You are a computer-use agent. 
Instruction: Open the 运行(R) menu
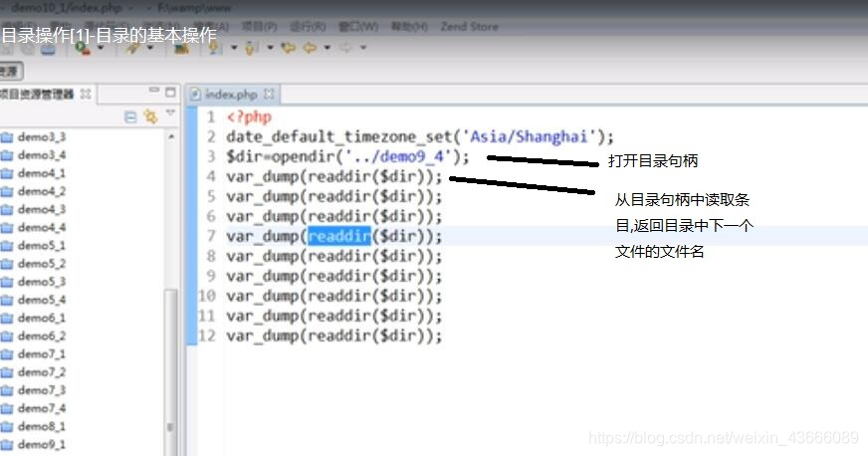click(309, 26)
